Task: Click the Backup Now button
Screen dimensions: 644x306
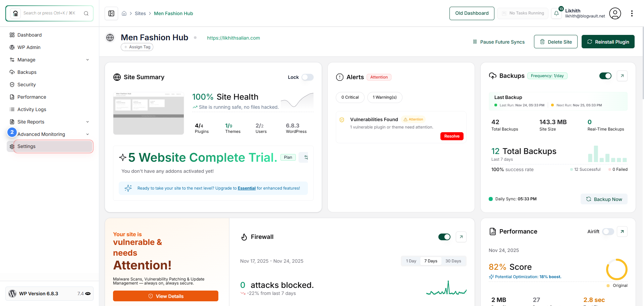Action: (604, 199)
